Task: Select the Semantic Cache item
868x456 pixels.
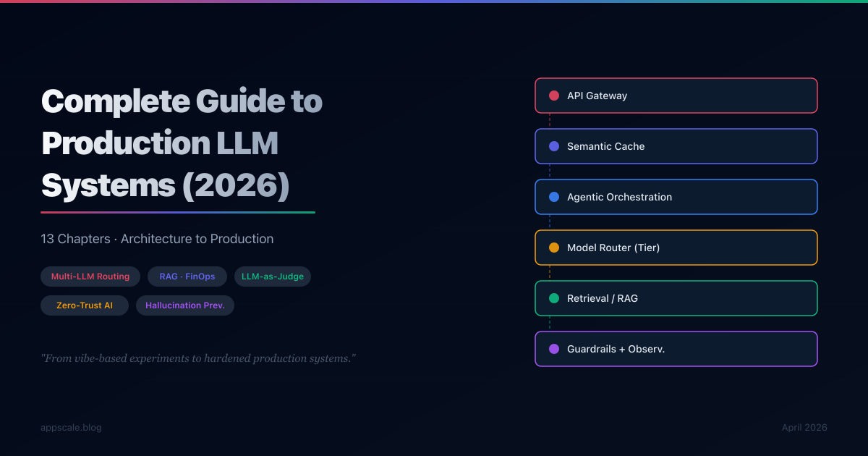Action: point(676,145)
